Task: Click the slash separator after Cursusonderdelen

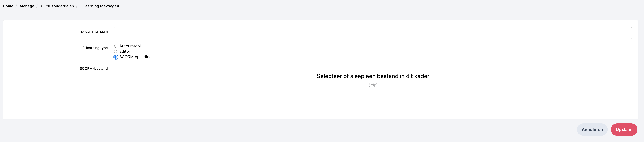Action: pos(77,6)
